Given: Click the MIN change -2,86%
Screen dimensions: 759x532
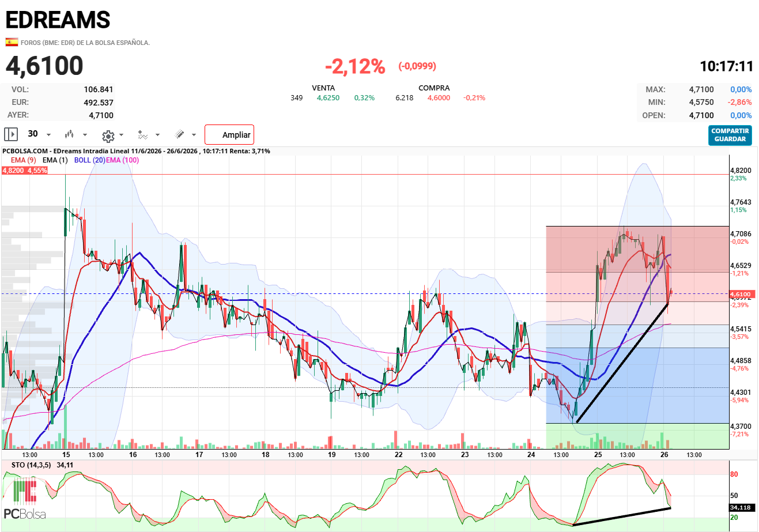Looking at the screenshot, I should pyautogui.click(x=739, y=102).
